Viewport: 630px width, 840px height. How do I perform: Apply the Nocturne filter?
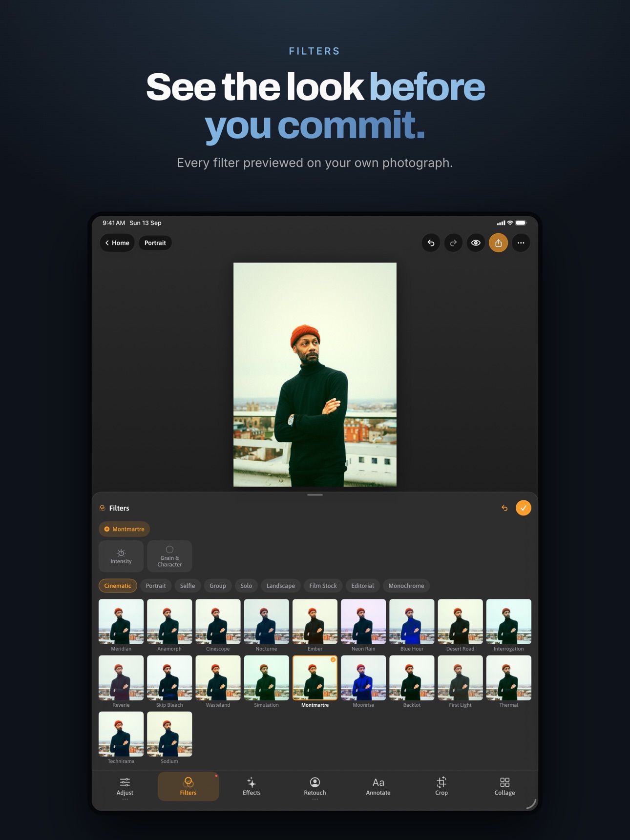click(266, 622)
